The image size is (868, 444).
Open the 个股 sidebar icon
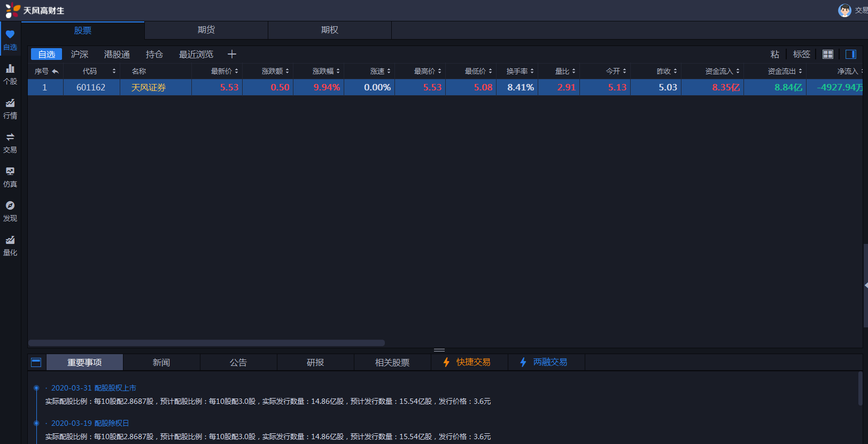(x=10, y=68)
